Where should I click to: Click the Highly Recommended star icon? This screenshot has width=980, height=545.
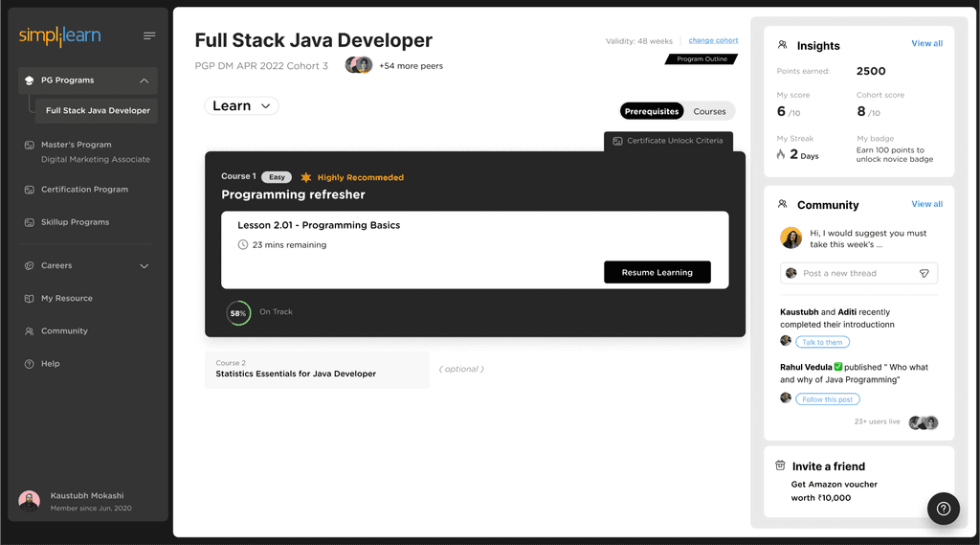[305, 178]
